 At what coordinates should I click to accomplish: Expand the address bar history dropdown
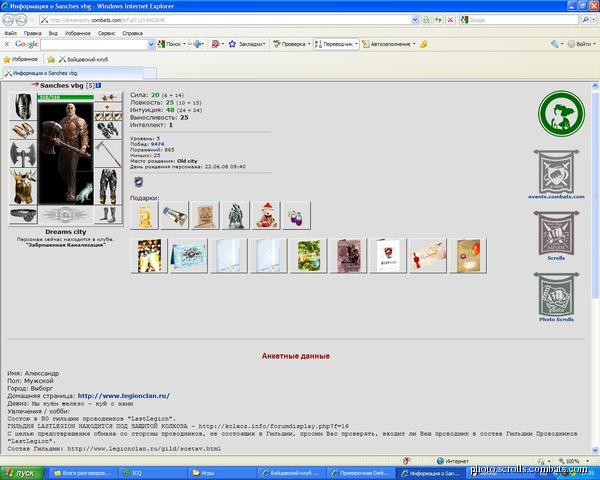click(415, 20)
